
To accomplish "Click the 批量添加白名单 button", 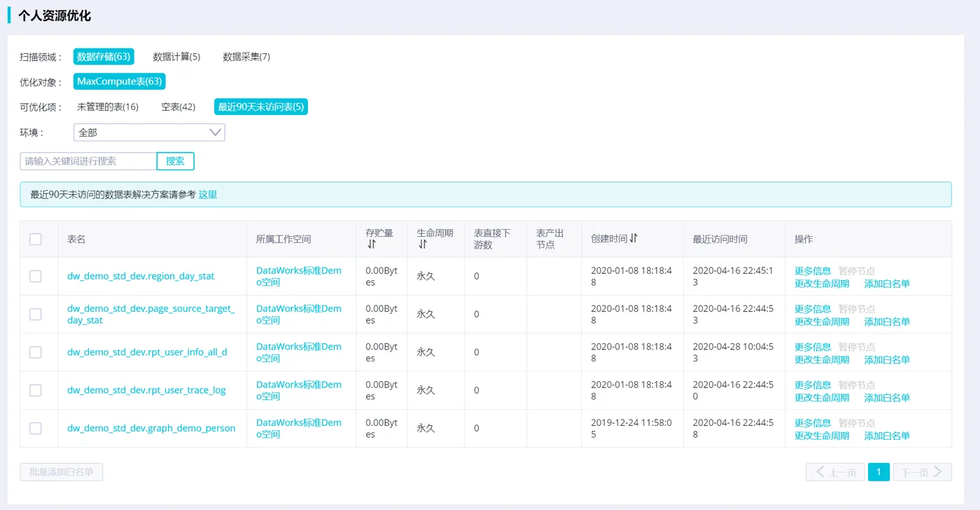I will pyautogui.click(x=62, y=472).
